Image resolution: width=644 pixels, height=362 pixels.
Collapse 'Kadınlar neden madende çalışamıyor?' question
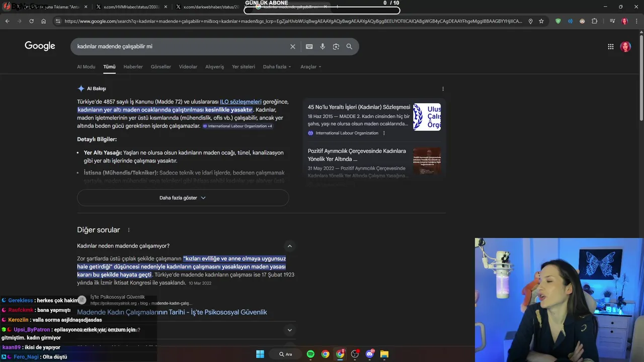click(x=289, y=246)
